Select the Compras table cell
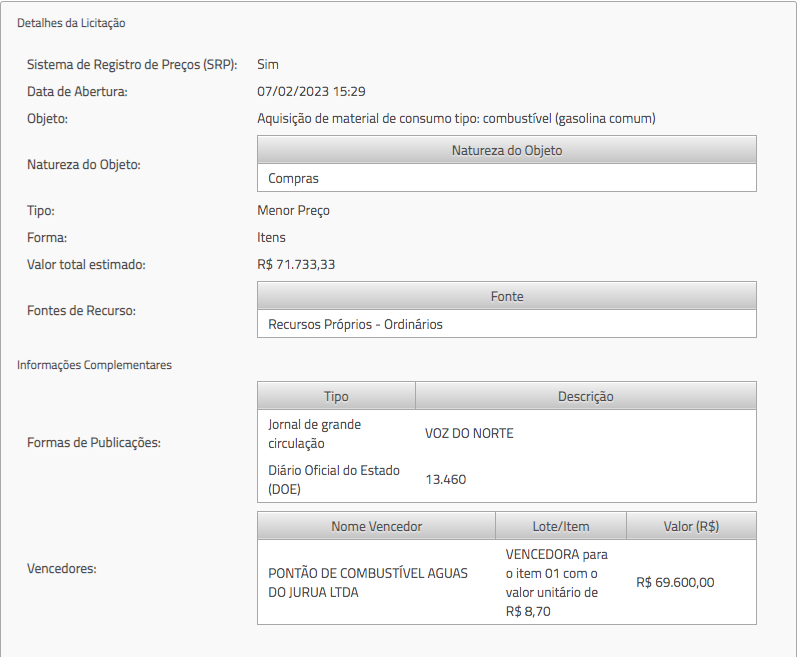 point(293,178)
